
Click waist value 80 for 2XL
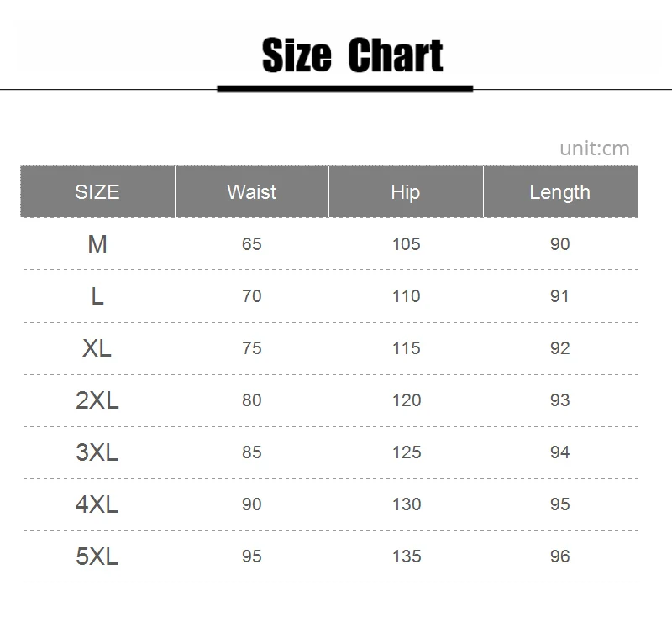click(251, 400)
